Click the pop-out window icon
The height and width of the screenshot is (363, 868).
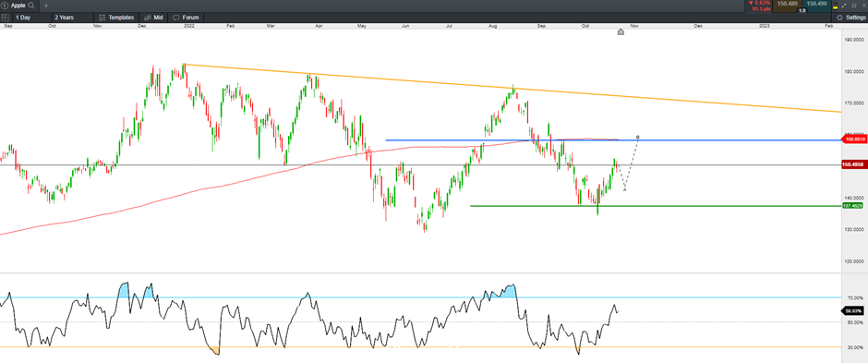[x=853, y=5]
